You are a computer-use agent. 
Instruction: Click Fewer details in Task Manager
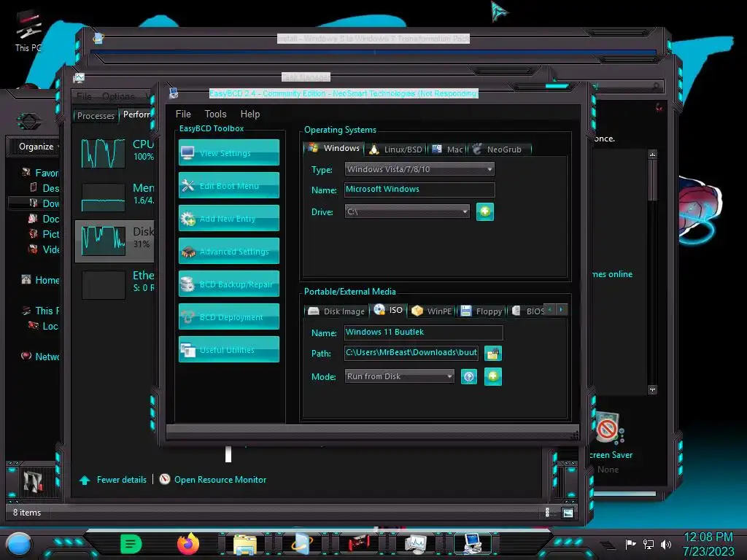122,480
